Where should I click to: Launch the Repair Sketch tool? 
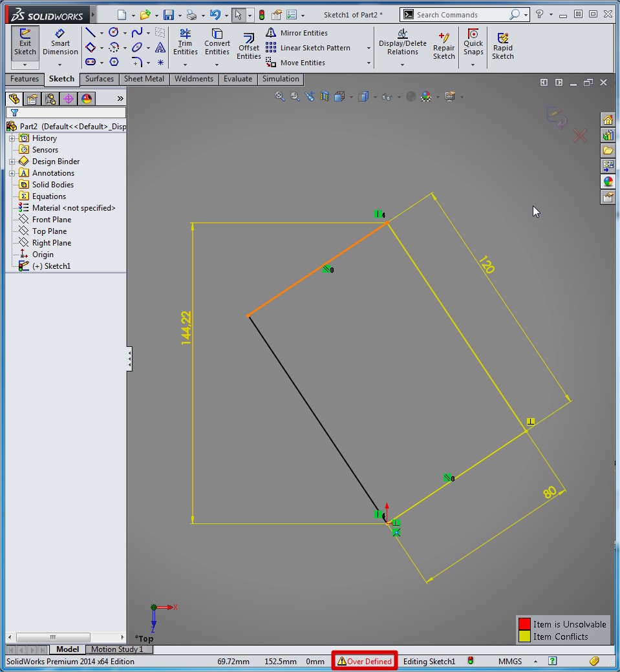click(444, 47)
